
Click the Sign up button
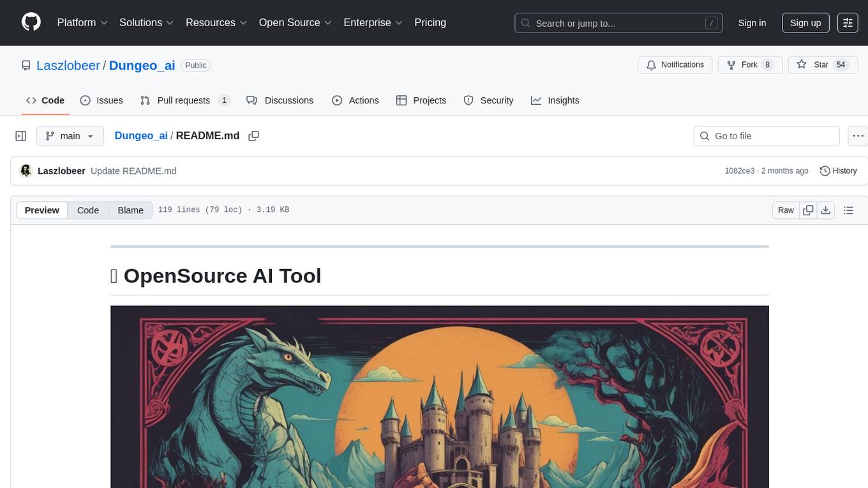point(805,23)
